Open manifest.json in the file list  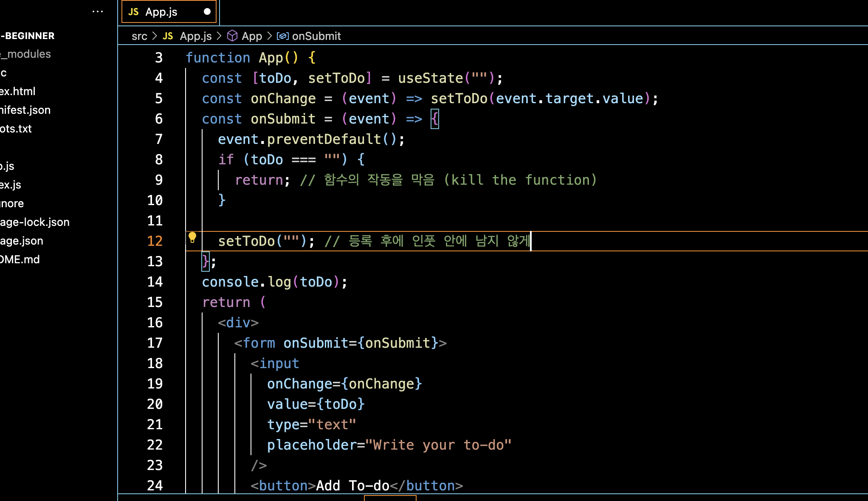click(x=25, y=110)
